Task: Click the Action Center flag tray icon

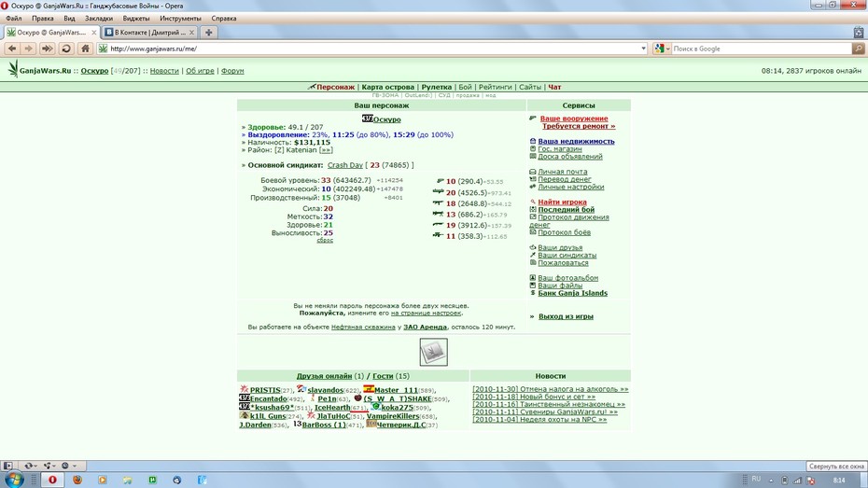Action: click(810, 481)
